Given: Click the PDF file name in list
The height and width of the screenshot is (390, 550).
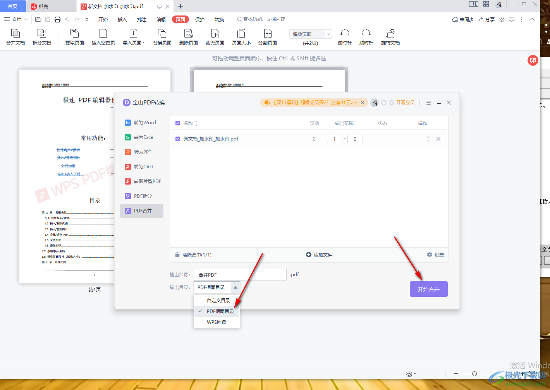Looking at the screenshot, I should (211, 139).
